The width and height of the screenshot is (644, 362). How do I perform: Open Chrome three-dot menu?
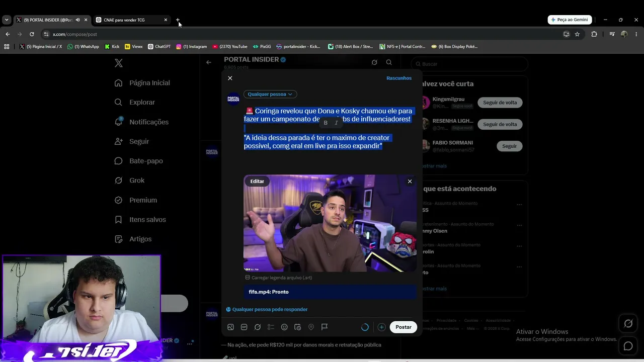[636, 34]
